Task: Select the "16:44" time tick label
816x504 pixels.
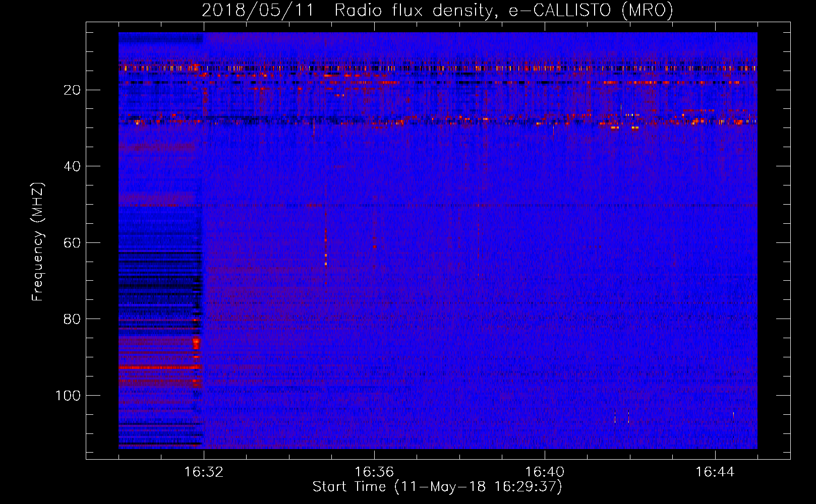Action: coord(715,472)
